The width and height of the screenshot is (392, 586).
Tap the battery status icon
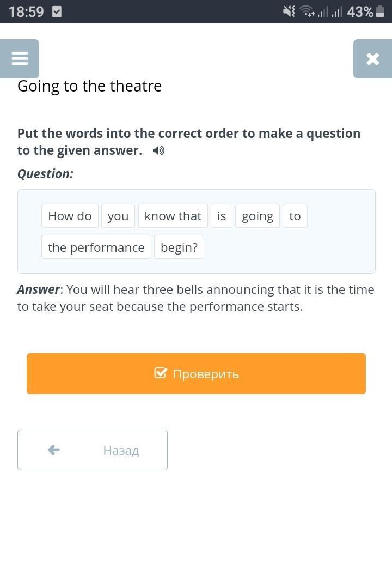point(380,11)
